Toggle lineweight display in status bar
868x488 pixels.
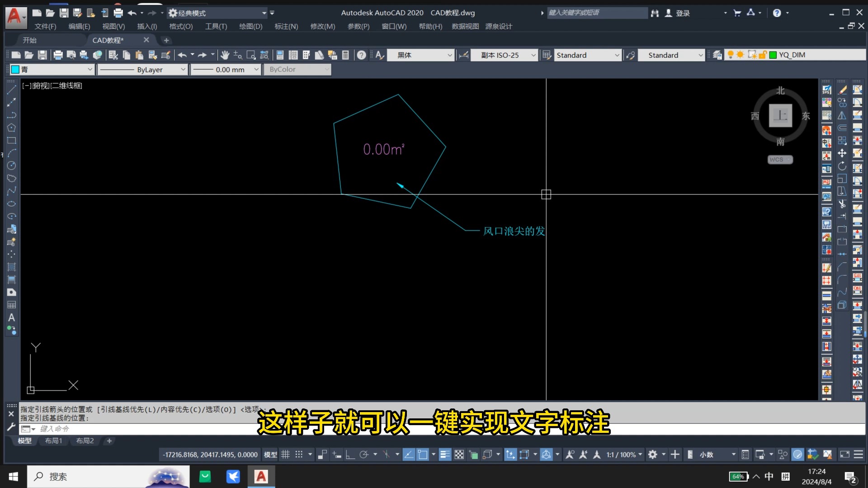[445, 455]
